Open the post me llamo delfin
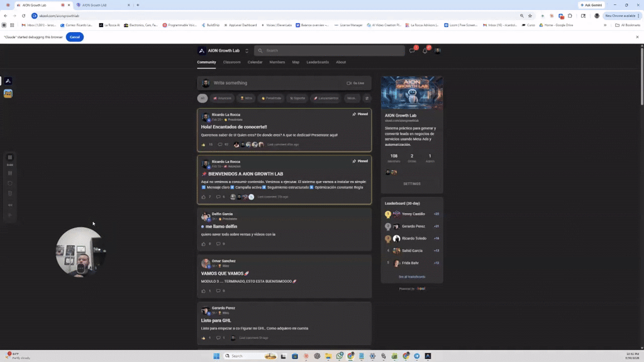Screen dimensions: 644x362 pos(221,226)
